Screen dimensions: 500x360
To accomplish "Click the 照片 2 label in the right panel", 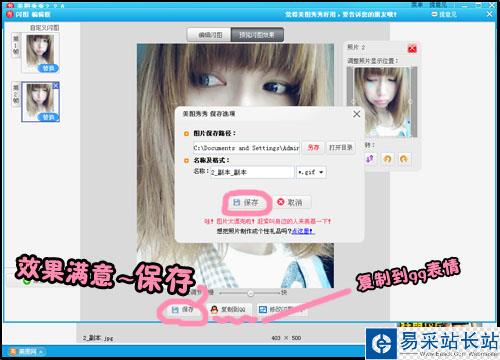I will 356,47.
